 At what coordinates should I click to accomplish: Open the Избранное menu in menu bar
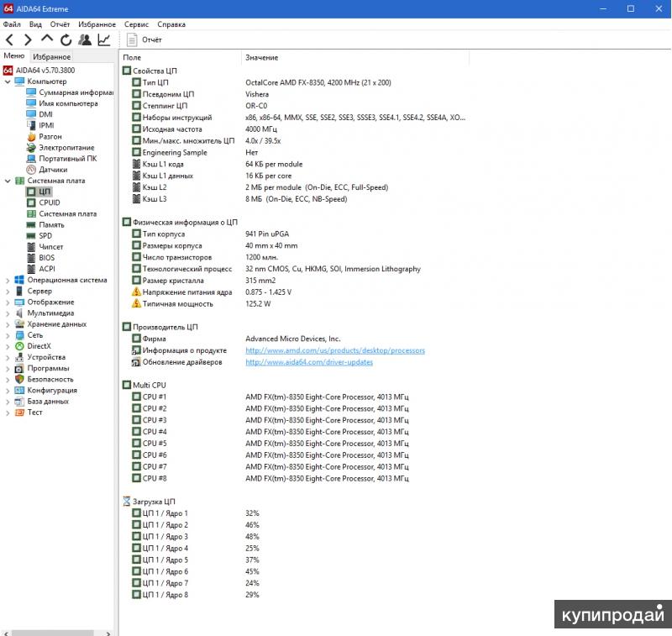(97, 24)
